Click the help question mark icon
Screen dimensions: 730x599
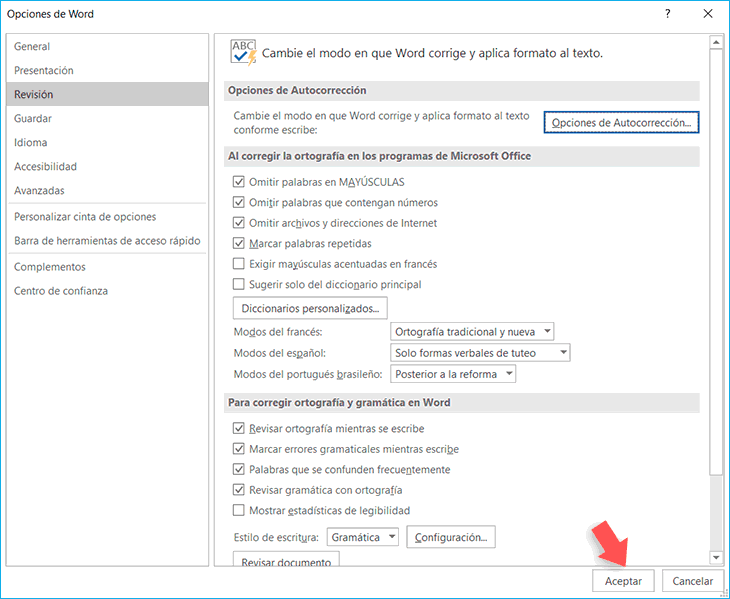coord(667,14)
